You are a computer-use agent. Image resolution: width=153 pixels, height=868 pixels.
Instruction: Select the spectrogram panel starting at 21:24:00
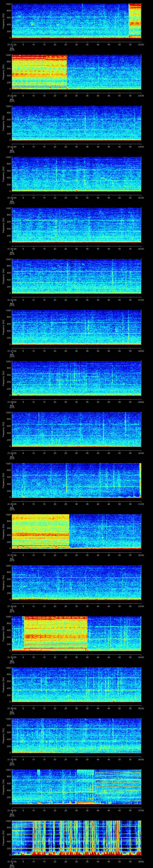coord(76,174)
